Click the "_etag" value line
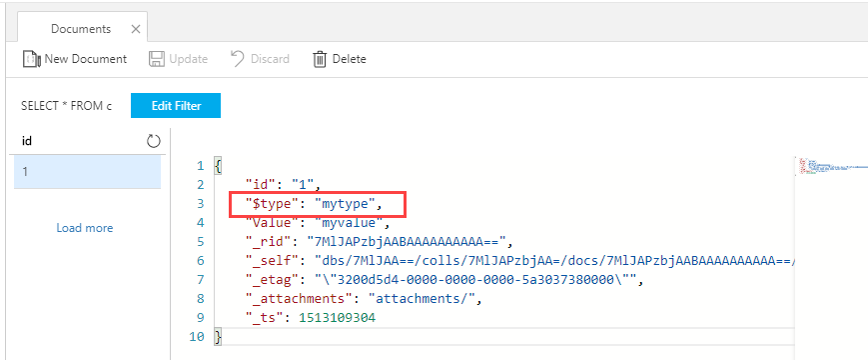The image size is (868, 360). coord(475,280)
